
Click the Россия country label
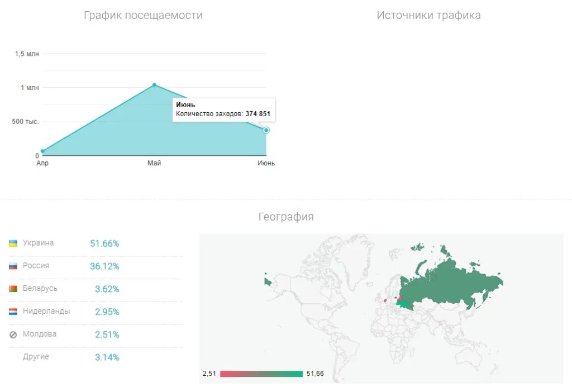click(x=36, y=266)
